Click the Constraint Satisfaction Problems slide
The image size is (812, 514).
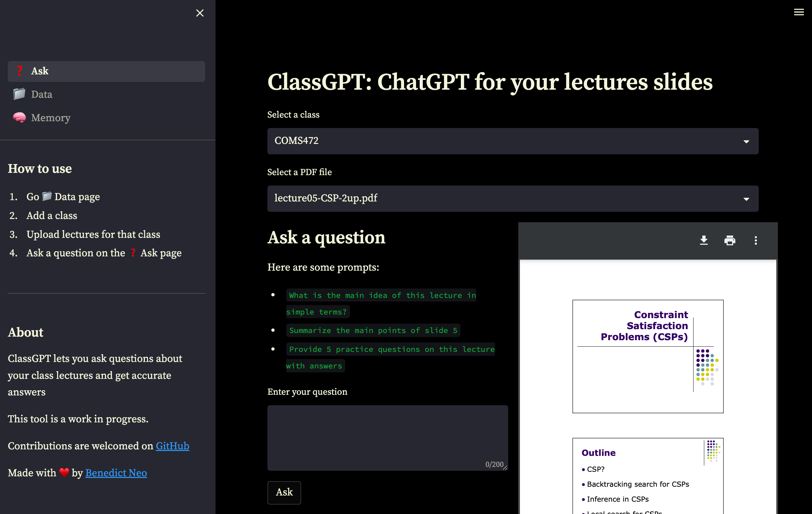pos(647,356)
